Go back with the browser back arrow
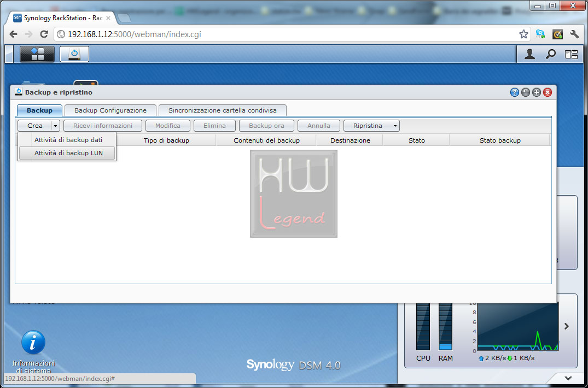The height and width of the screenshot is (388, 588). click(x=14, y=34)
